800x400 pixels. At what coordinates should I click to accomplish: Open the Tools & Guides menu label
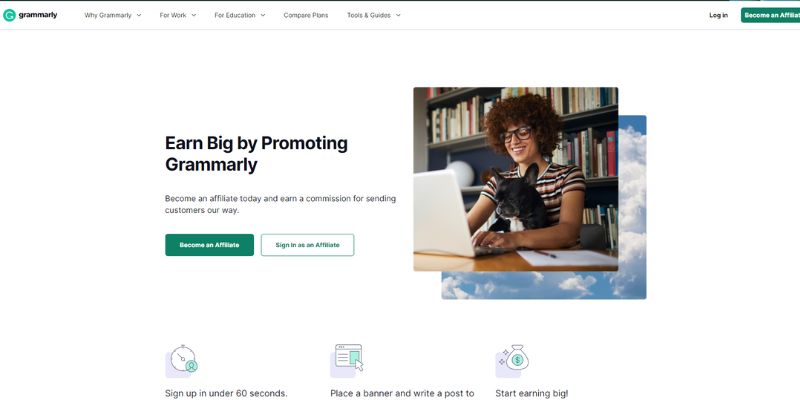368,15
